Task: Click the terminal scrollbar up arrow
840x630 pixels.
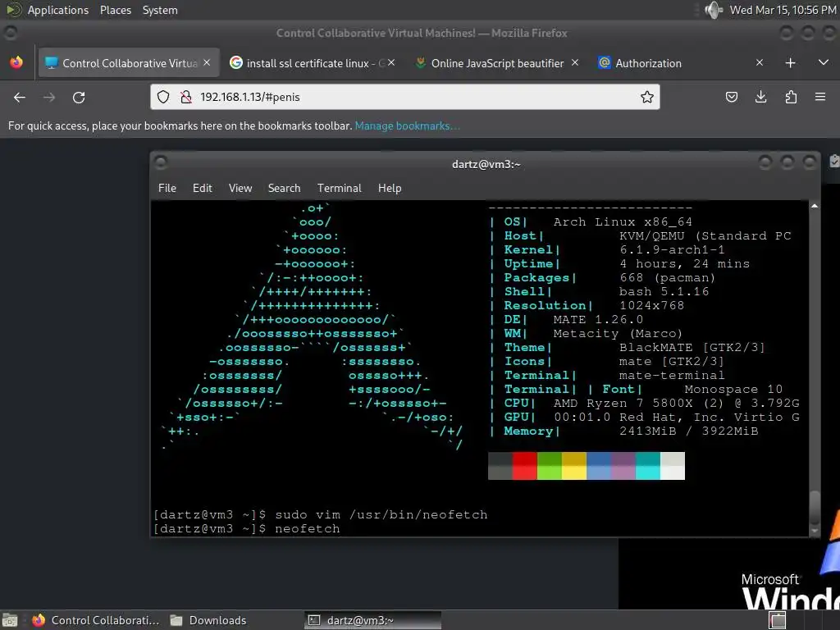Action: [x=815, y=206]
